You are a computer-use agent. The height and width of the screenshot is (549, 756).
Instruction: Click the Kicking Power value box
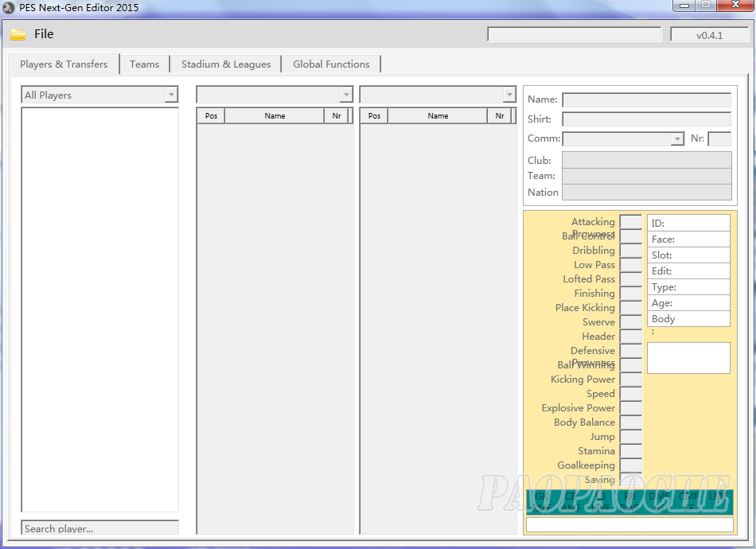(x=630, y=380)
